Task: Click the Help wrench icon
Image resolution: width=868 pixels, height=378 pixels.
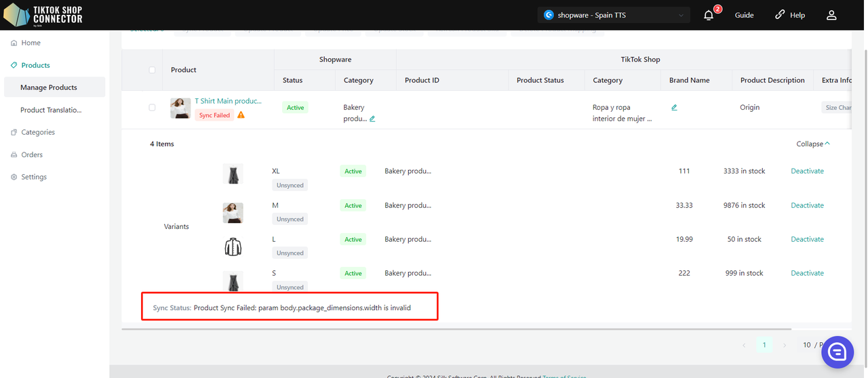Action: [780, 15]
